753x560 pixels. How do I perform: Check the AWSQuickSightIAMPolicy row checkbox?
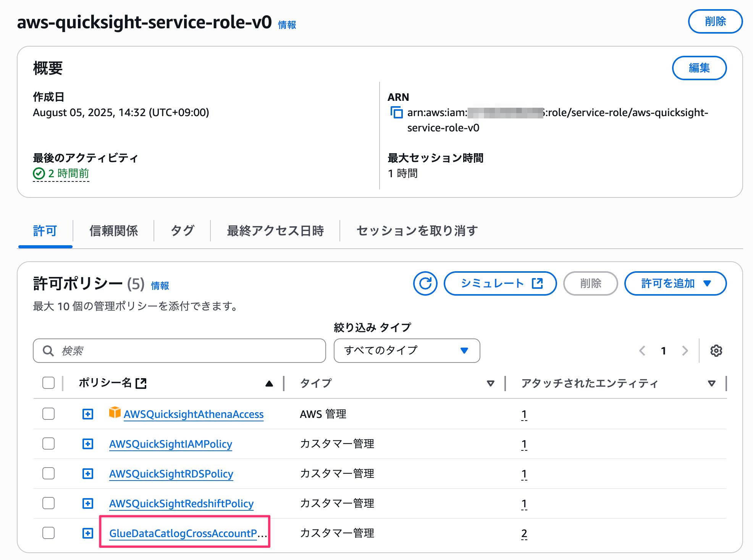(x=48, y=443)
